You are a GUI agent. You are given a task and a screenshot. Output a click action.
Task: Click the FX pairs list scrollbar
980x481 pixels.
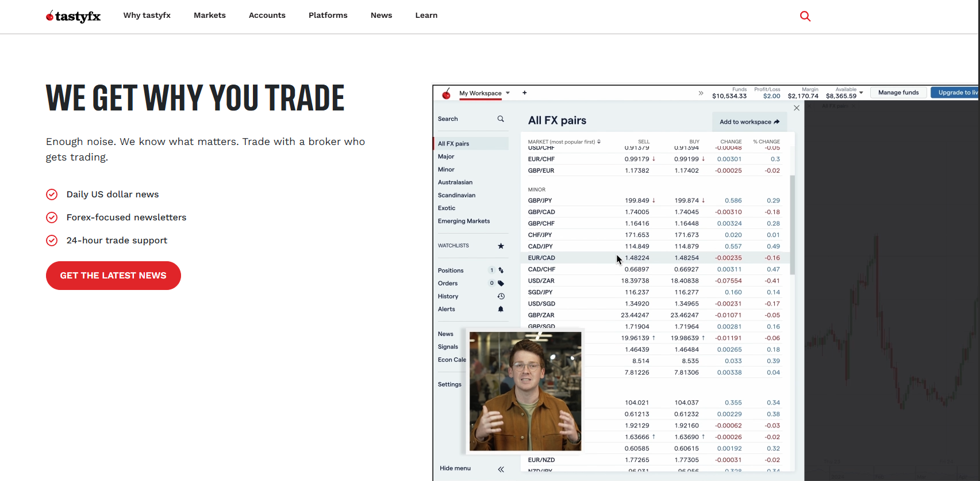[x=793, y=224]
